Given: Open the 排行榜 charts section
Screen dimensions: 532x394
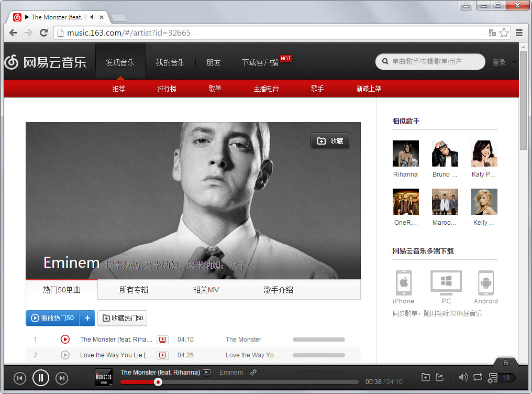Looking at the screenshot, I should point(167,89).
